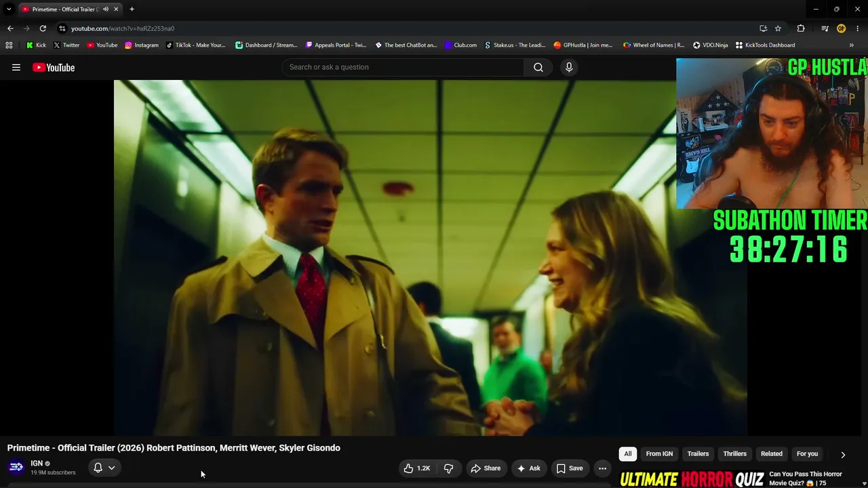Open the browser extensions puzzle icon

tap(801, 28)
